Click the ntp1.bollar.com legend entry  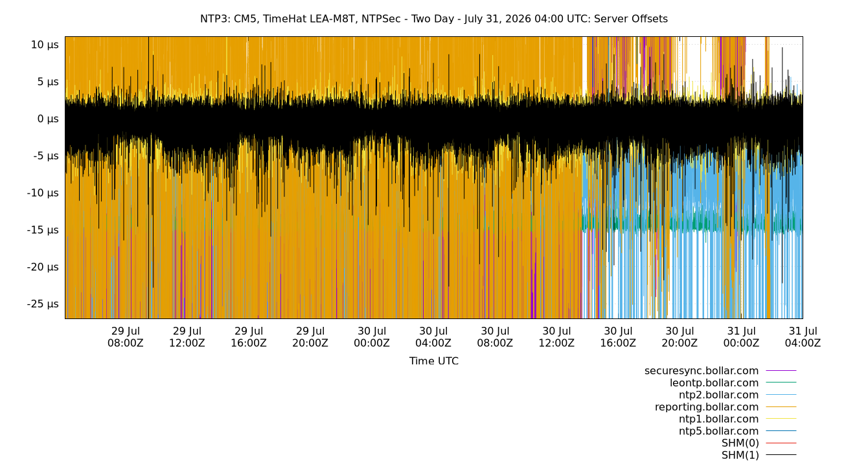tap(718, 419)
